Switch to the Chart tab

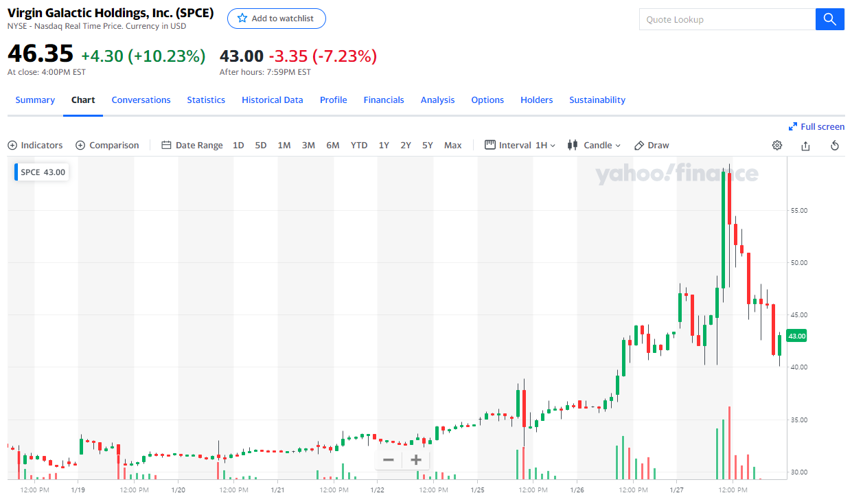[x=83, y=100]
